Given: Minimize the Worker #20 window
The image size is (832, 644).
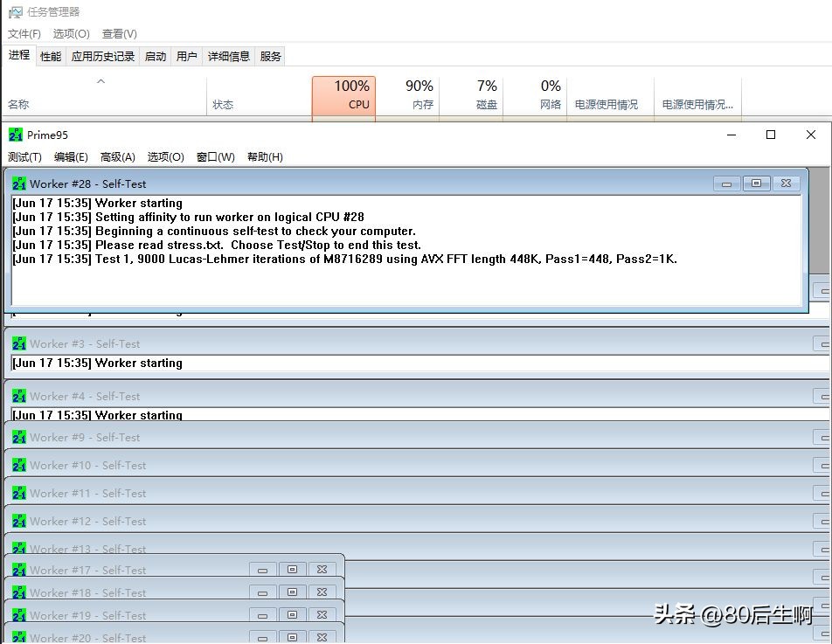Looking at the screenshot, I should coord(263,637).
